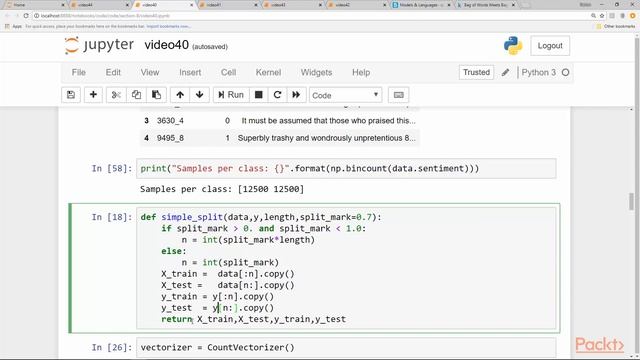The width and height of the screenshot is (640, 360).
Task: Open the cell type Code dropdown
Action: click(x=345, y=96)
